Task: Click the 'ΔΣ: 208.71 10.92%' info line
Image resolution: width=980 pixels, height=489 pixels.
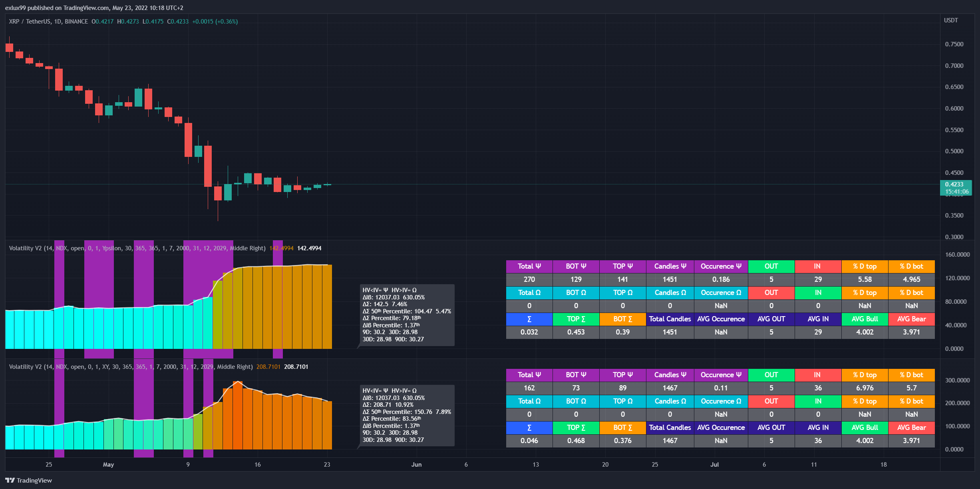Action: pos(388,405)
